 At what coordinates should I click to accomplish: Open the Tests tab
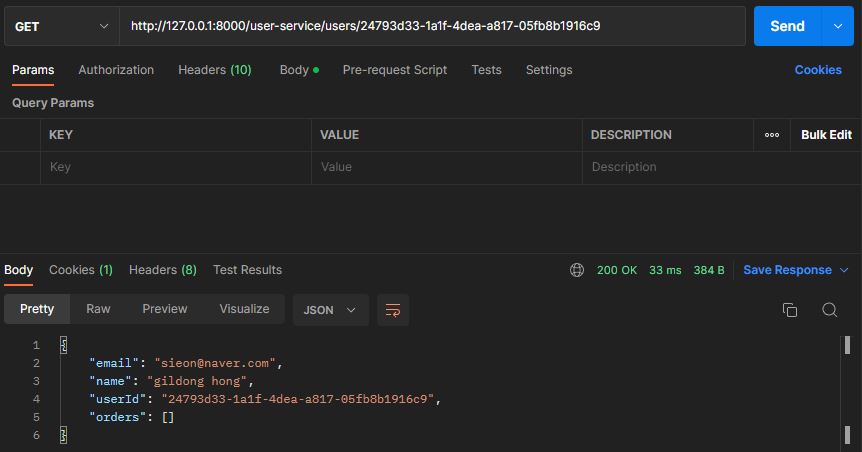487,70
